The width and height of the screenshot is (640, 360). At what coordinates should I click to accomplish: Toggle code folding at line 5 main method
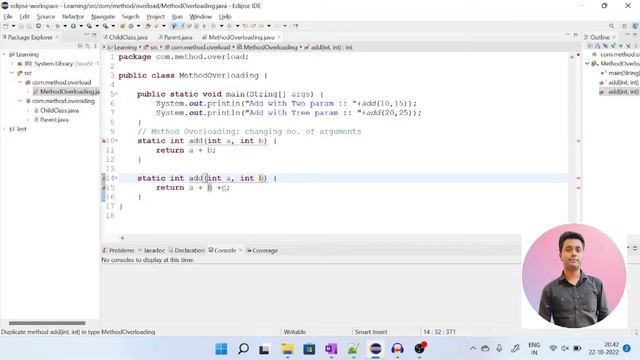click(116, 94)
